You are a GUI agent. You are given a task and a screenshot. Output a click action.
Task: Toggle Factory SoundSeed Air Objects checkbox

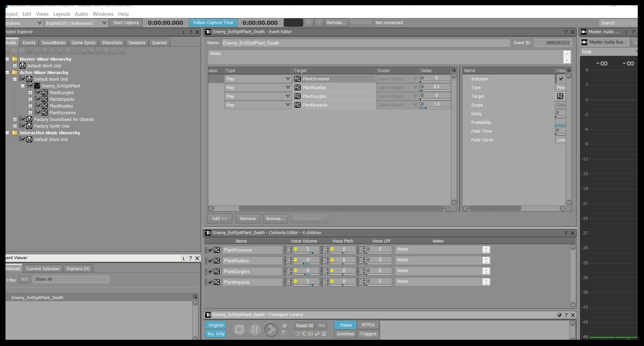pos(23,119)
